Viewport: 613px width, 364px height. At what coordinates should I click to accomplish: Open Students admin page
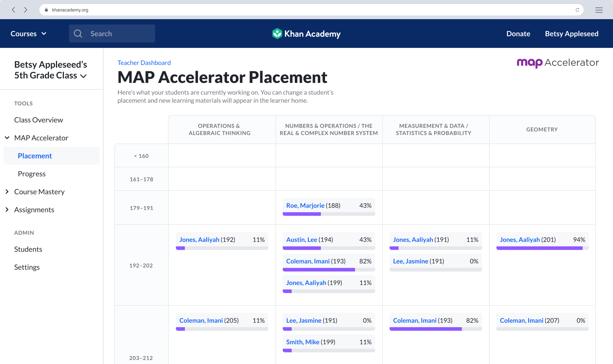pos(28,249)
